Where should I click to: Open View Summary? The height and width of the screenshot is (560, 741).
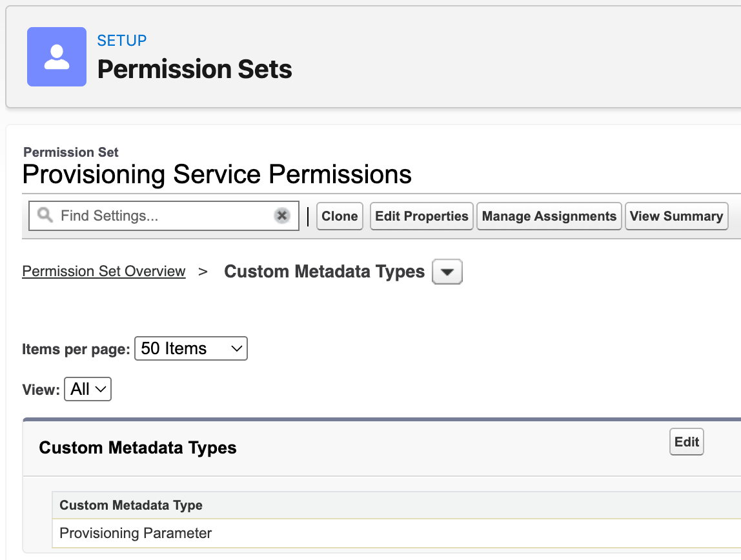[x=676, y=216]
